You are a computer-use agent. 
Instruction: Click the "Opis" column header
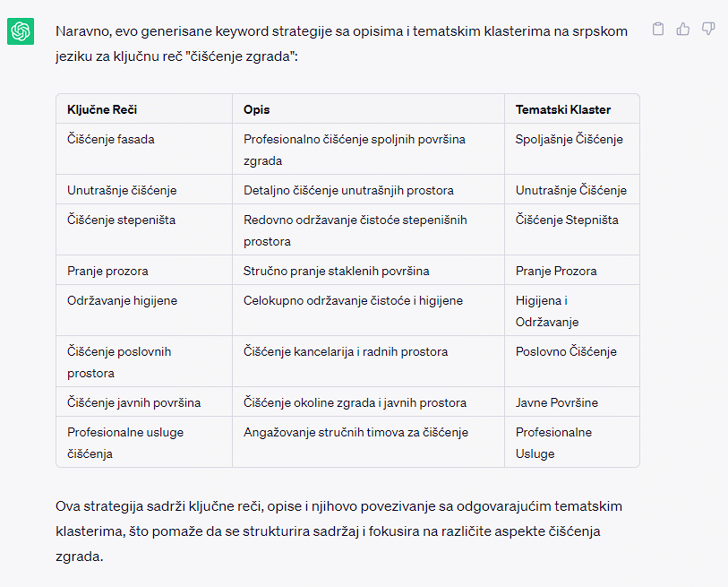pos(256,109)
